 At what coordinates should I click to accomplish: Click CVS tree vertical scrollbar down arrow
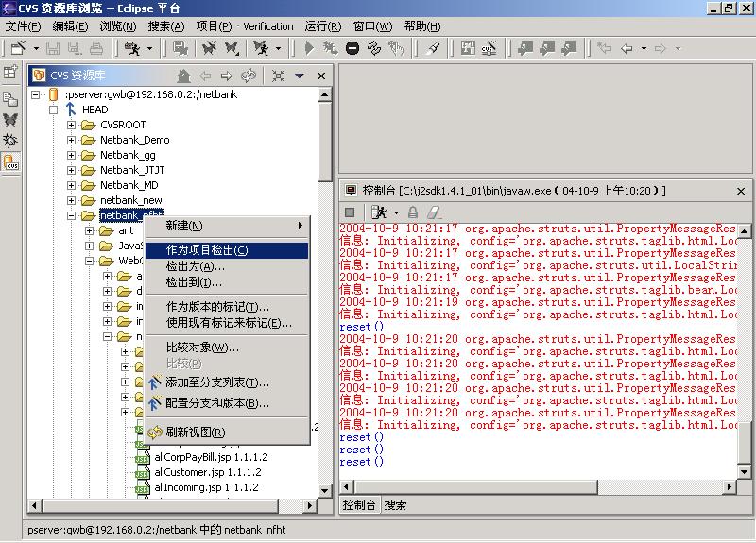(324, 491)
